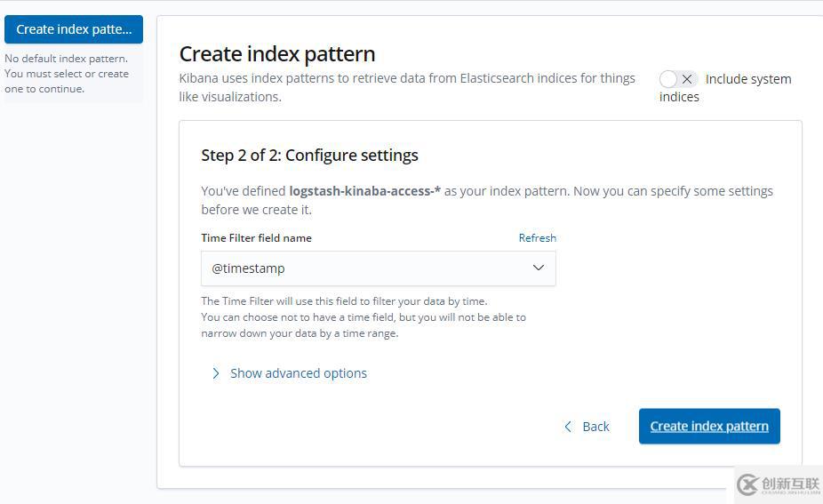The image size is (823, 504).
Task: Open the @timestamp Time Filter dropdown
Action: [x=378, y=268]
